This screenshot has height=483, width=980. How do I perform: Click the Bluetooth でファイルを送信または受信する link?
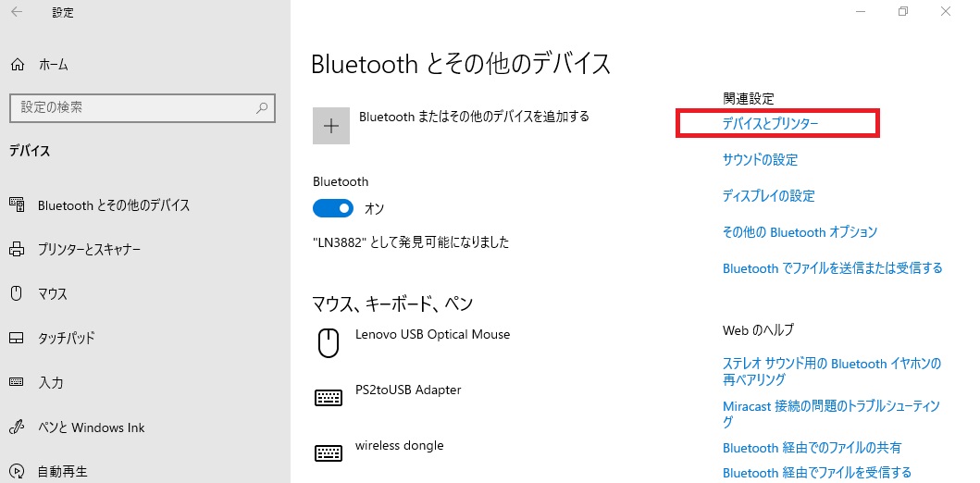[833, 268]
